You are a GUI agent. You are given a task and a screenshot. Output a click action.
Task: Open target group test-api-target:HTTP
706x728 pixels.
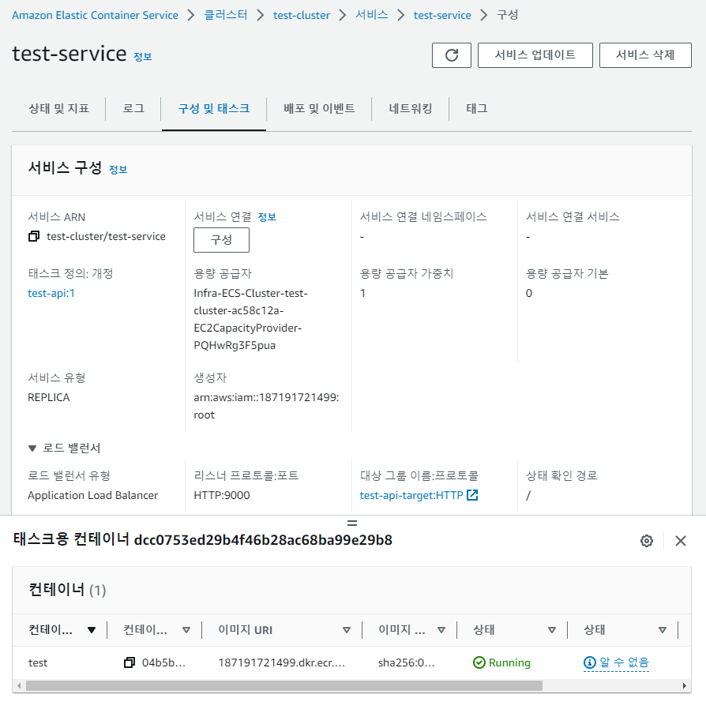[411, 495]
